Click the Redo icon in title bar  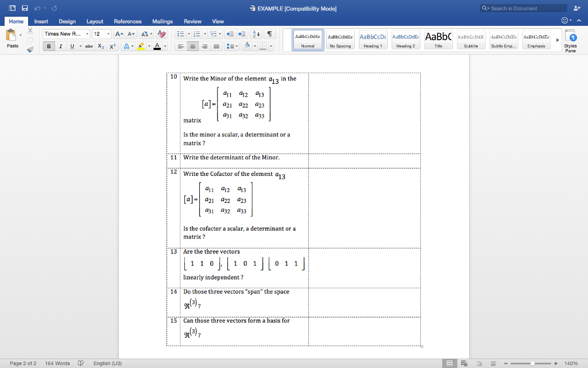pos(55,8)
